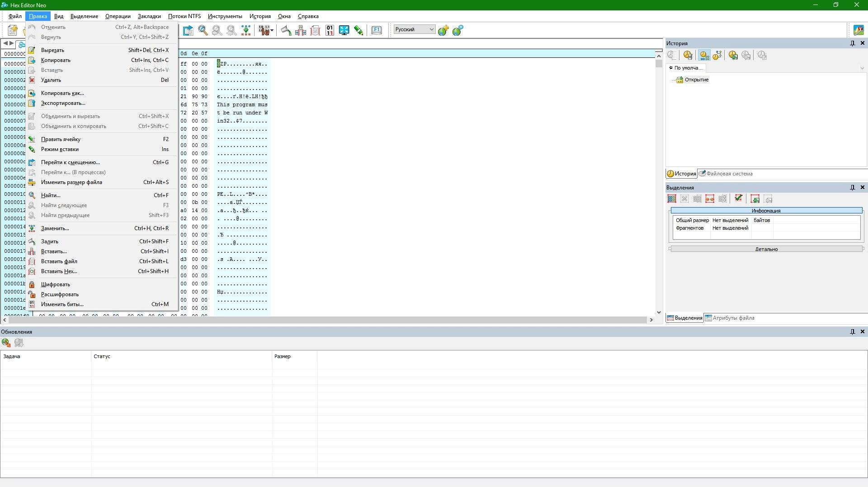Pin the История panel with auto-hide icon
868x487 pixels.
click(853, 43)
